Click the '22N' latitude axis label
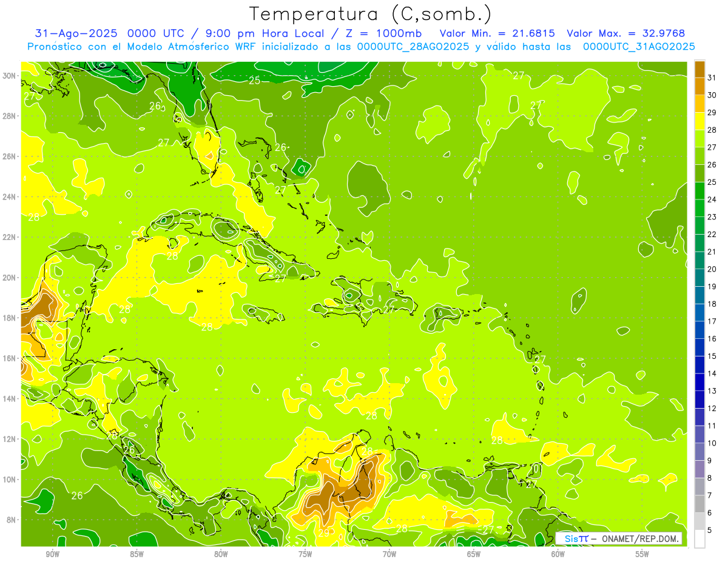The width and height of the screenshot is (728, 562). [10, 237]
